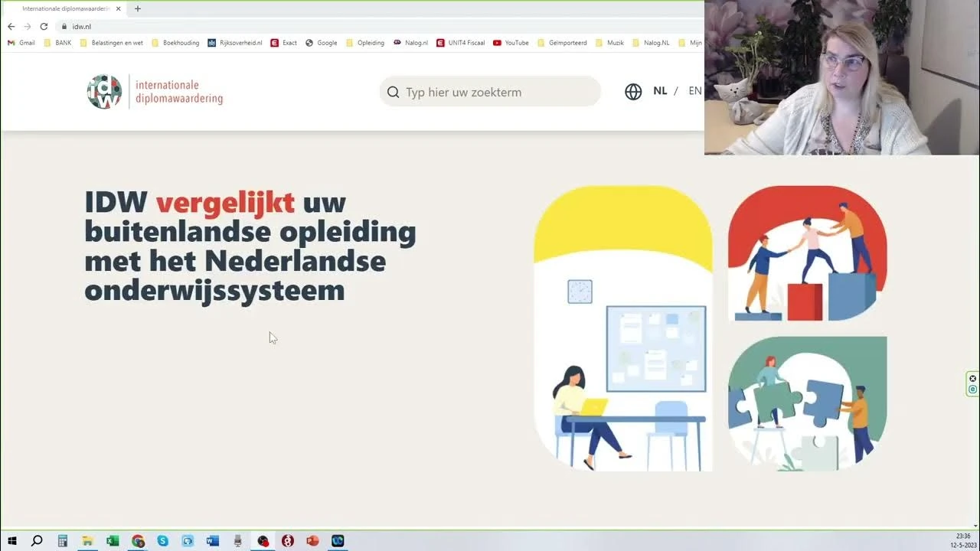The image size is (980, 551).
Task: Open the Geïmporteerd bookmark folder
Action: coord(562,43)
